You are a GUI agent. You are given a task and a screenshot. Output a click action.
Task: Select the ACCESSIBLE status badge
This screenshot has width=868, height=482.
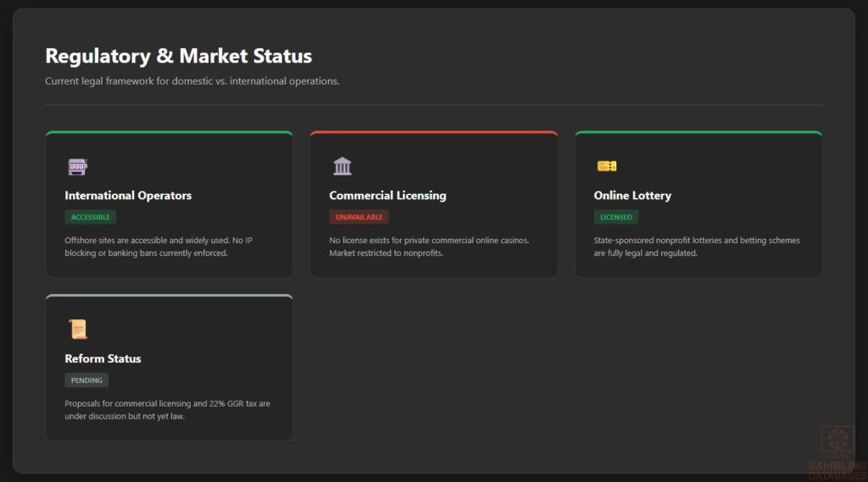[x=90, y=217]
